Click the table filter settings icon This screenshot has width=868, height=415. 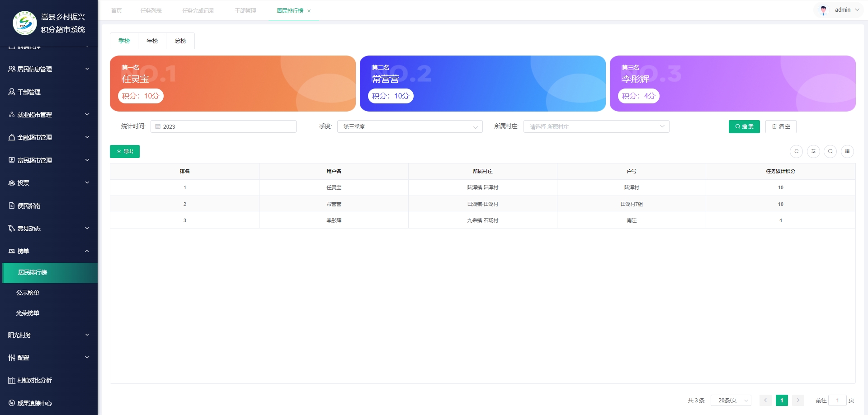click(813, 151)
